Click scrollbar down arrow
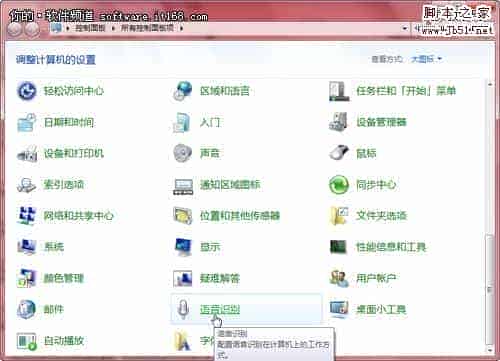Screen dimensions: 500x361 point(490,350)
